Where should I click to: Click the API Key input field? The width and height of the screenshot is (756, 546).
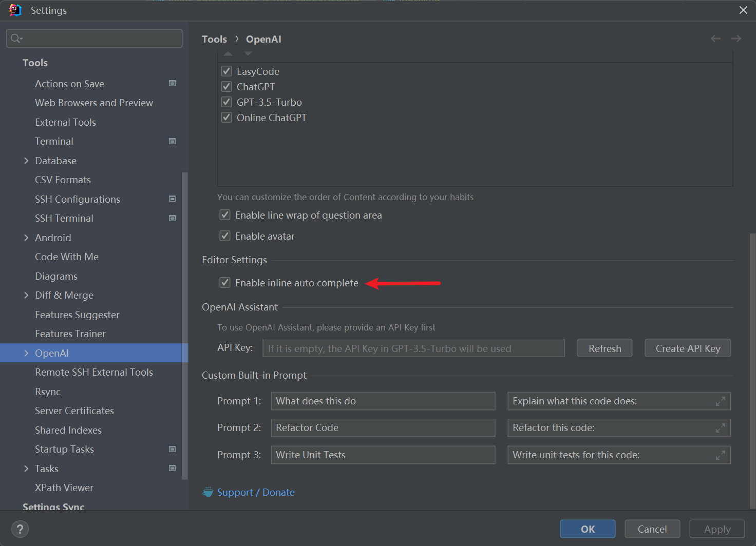pyautogui.click(x=413, y=348)
